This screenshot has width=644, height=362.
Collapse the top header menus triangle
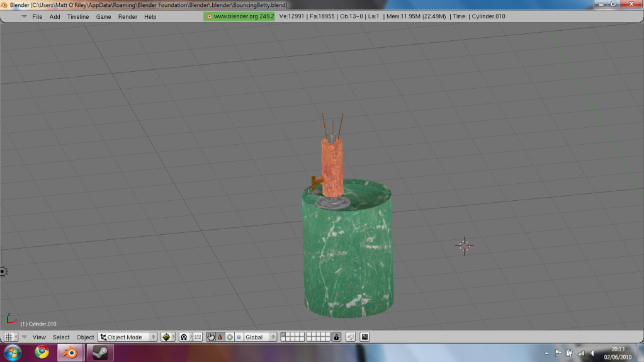tap(24, 16)
